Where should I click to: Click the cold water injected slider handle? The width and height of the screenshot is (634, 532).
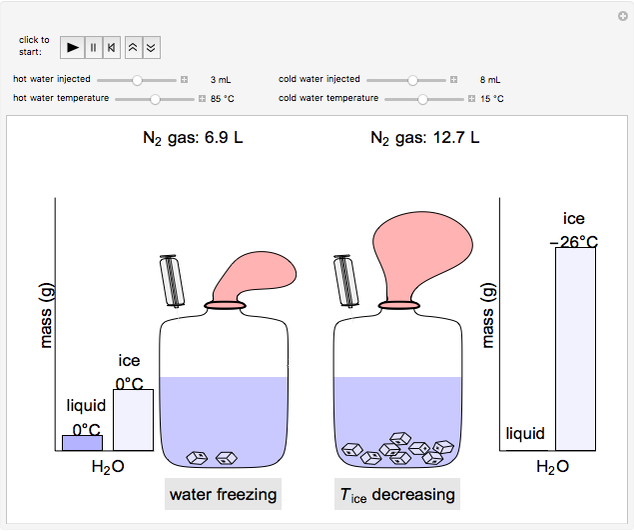pyautogui.click(x=411, y=79)
